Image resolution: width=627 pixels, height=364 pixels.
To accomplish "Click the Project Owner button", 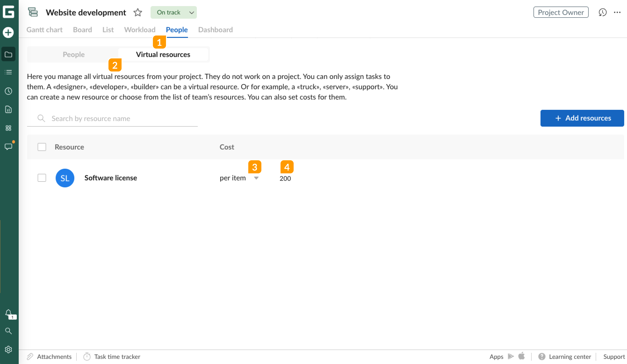I will pyautogui.click(x=561, y=12).
